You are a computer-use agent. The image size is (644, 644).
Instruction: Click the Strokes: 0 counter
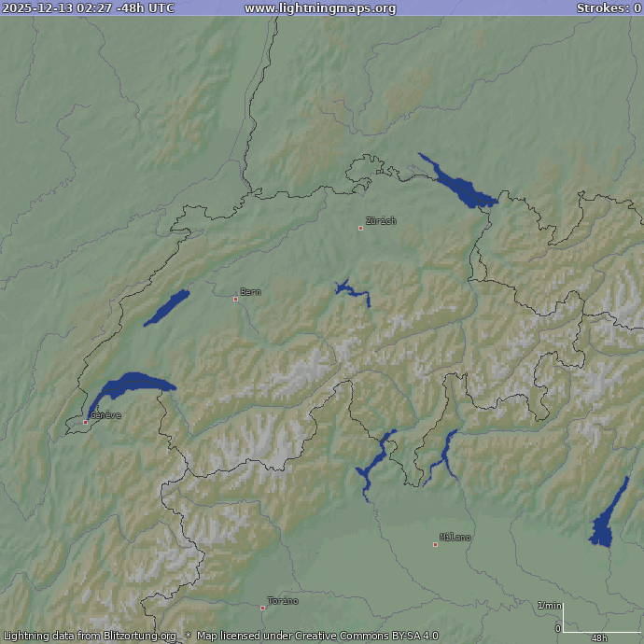click(608, 8)
